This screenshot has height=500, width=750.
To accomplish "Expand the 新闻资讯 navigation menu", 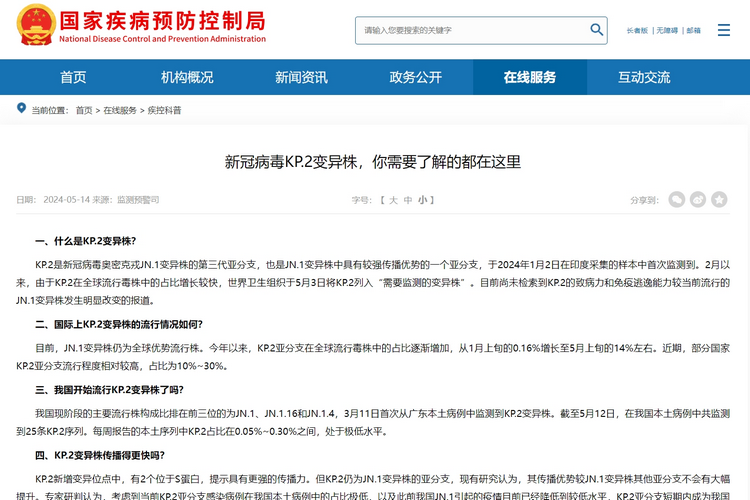I will click(x=301, y=78).
